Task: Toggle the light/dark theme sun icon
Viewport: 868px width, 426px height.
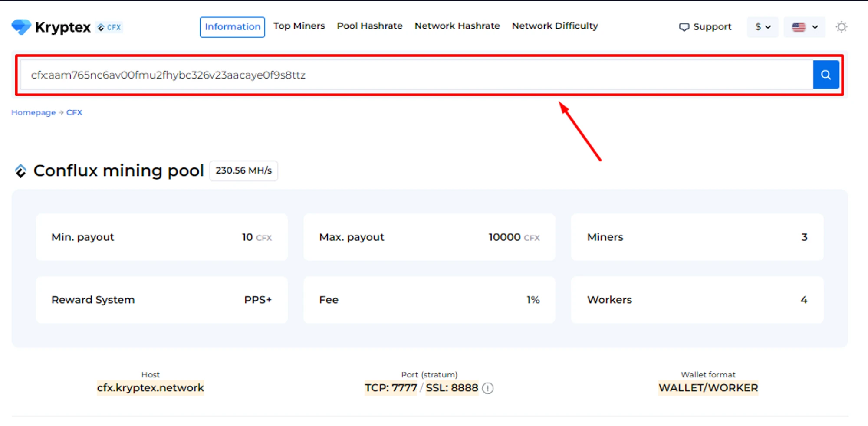Action: (841, 27)
